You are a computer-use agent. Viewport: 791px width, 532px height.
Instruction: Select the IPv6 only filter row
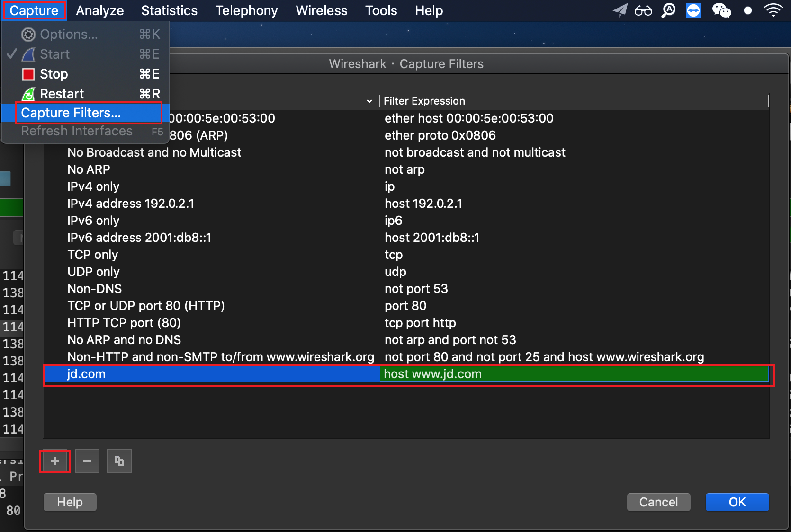(x=93, y=221)
